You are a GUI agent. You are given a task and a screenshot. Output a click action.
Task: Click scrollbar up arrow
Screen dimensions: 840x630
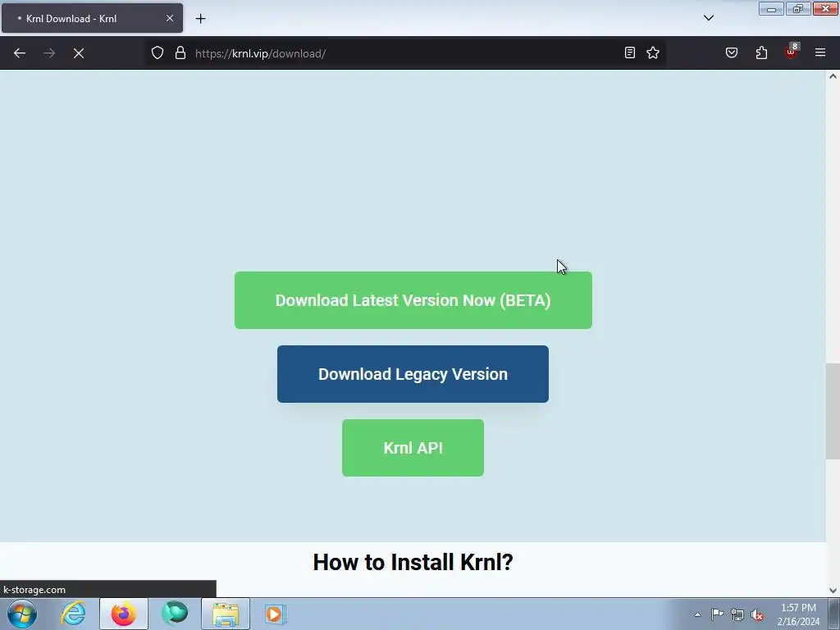click(833, 76)
